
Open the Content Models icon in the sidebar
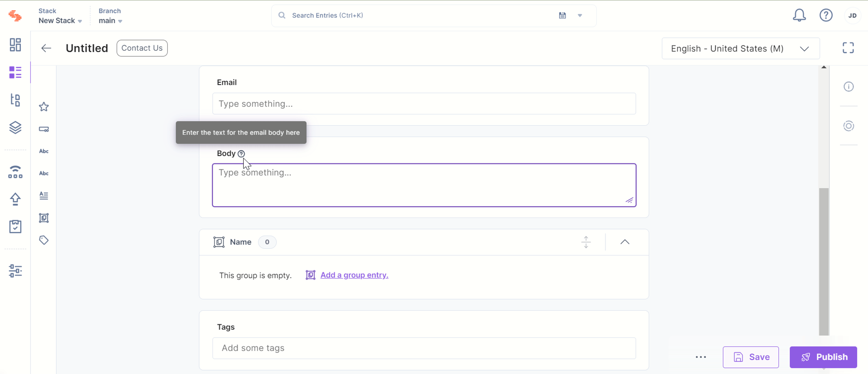(15, 100)
